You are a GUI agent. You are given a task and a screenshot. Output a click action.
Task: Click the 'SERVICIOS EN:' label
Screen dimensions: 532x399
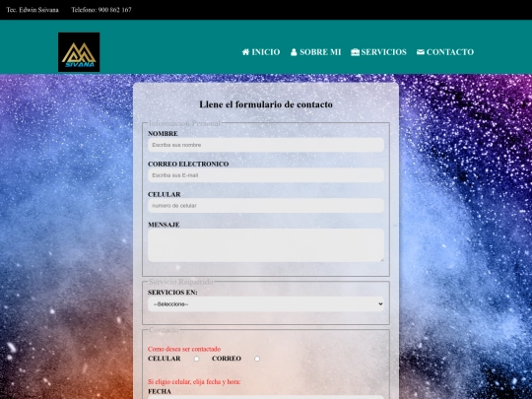(172, 293)
